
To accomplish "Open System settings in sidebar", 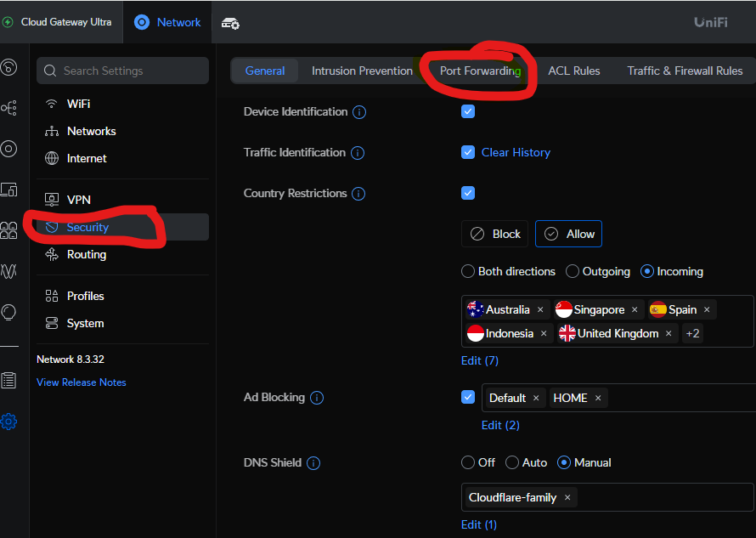I will coord(123,323).
